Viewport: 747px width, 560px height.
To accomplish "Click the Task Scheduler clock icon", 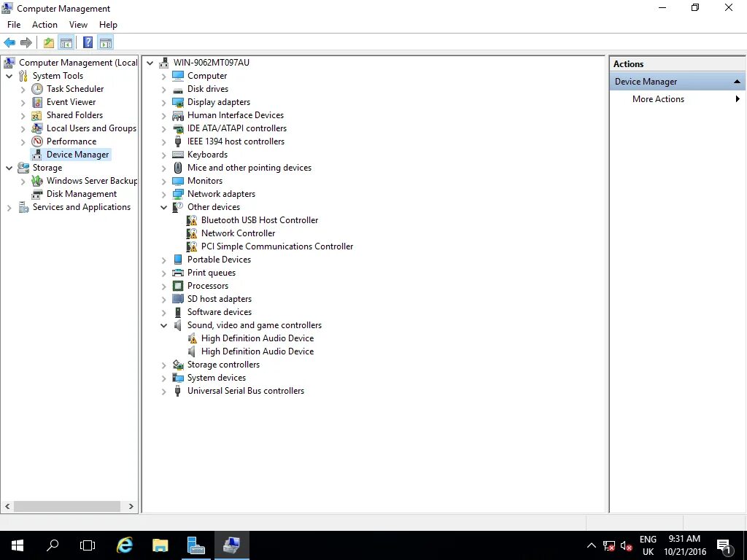I will click(37, 89).
